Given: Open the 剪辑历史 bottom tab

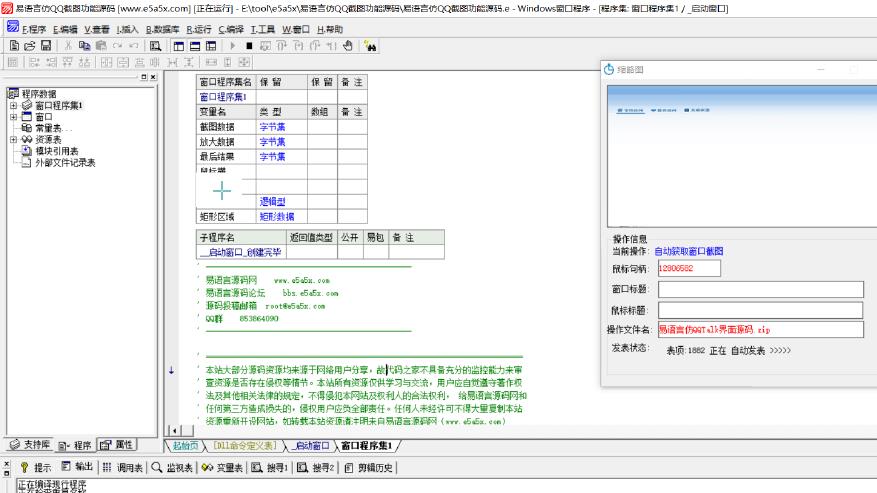Looking at the screenshot, I should click(369, 467).
